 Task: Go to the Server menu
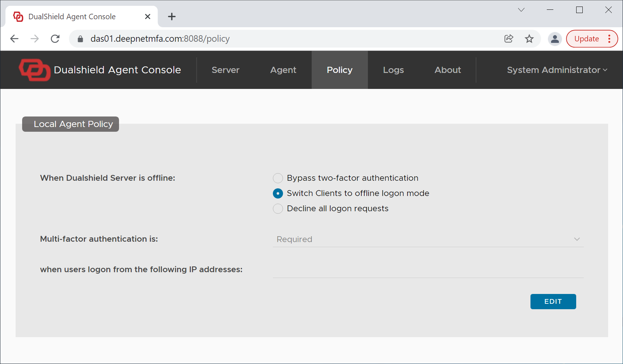point(225,70)
